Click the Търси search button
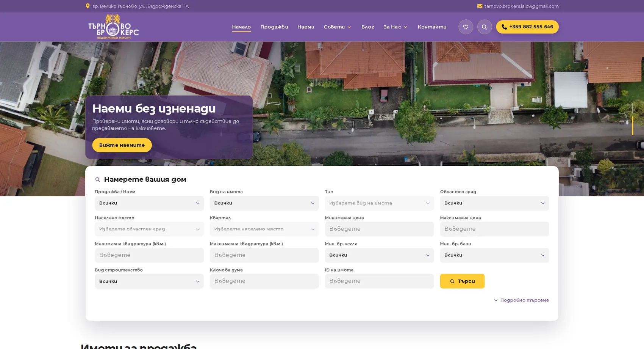 (462, 281)
